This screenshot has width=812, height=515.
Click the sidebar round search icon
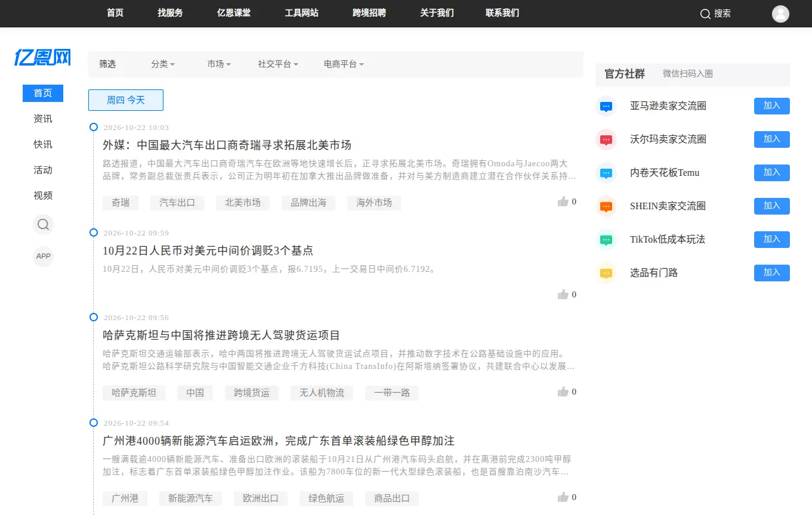[x=43, y=225]
